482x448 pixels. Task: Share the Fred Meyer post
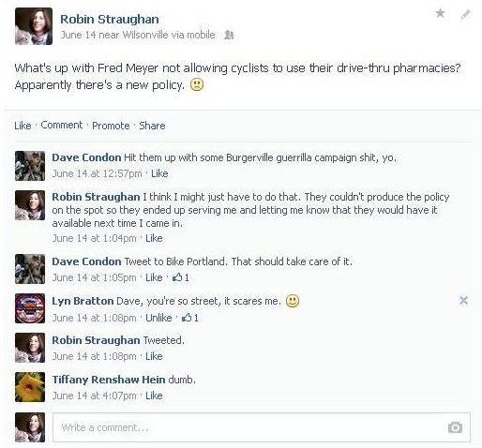point(152,126)
